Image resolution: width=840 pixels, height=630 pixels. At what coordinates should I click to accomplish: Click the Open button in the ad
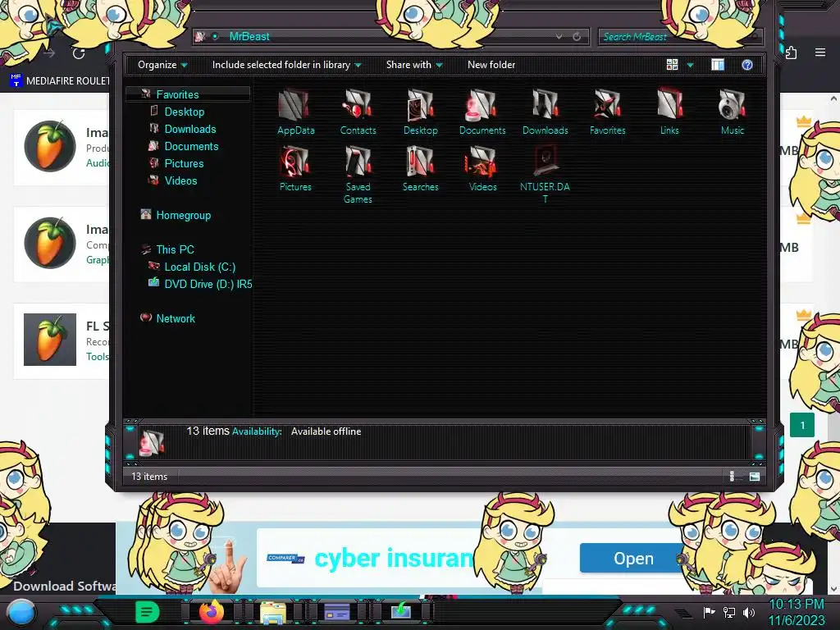[x=633, y=558]
